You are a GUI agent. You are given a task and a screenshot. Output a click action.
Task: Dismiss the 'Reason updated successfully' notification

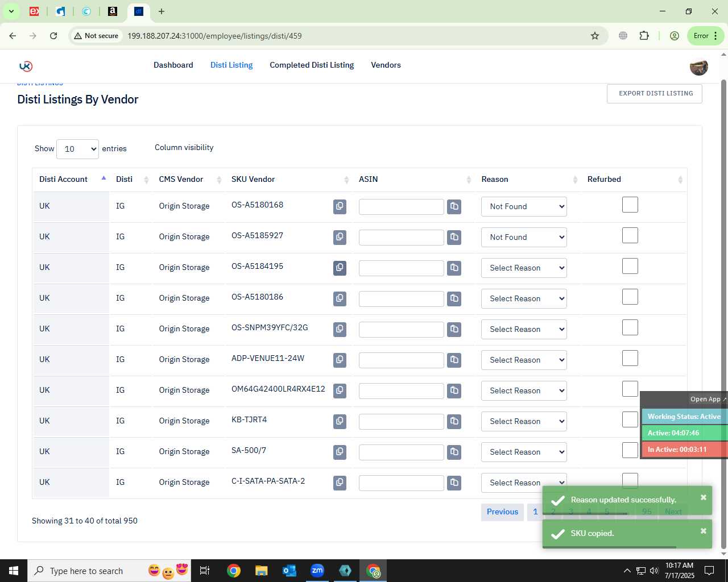tap(704, 497)
